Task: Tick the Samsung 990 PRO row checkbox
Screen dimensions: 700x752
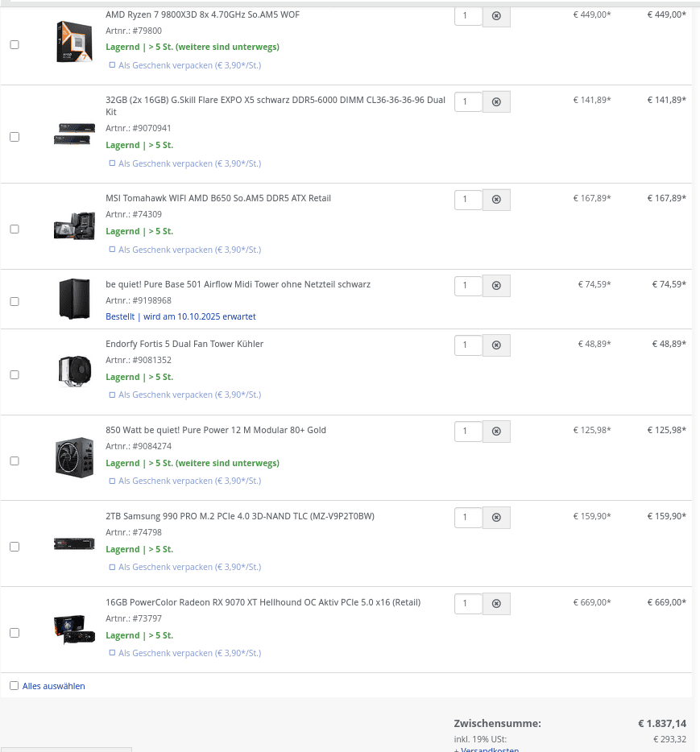Action: pos(14,547)
